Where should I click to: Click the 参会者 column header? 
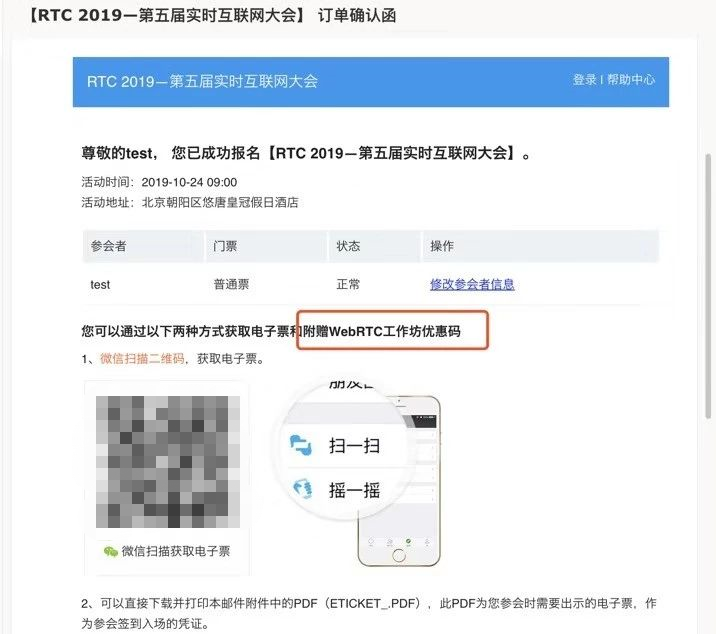108,246
